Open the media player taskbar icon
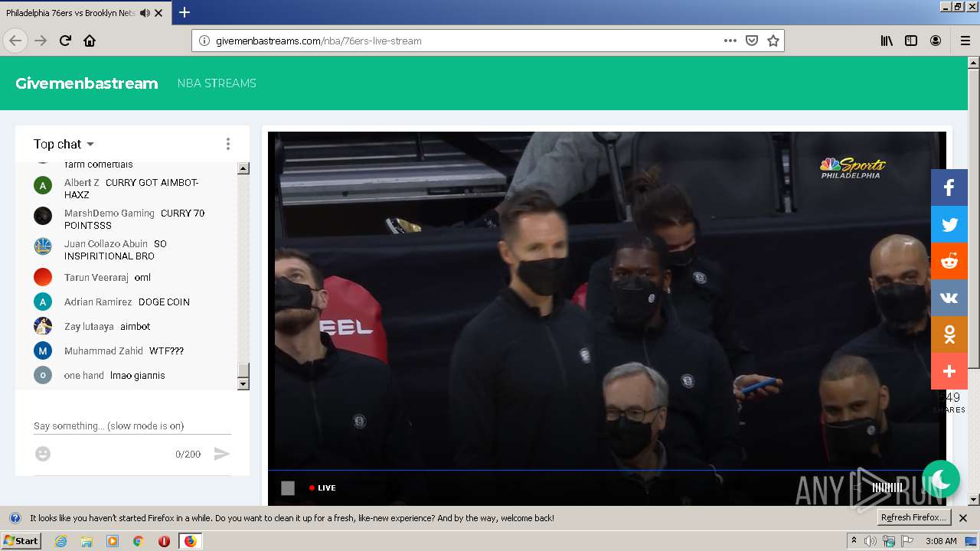 click(113, 541)
